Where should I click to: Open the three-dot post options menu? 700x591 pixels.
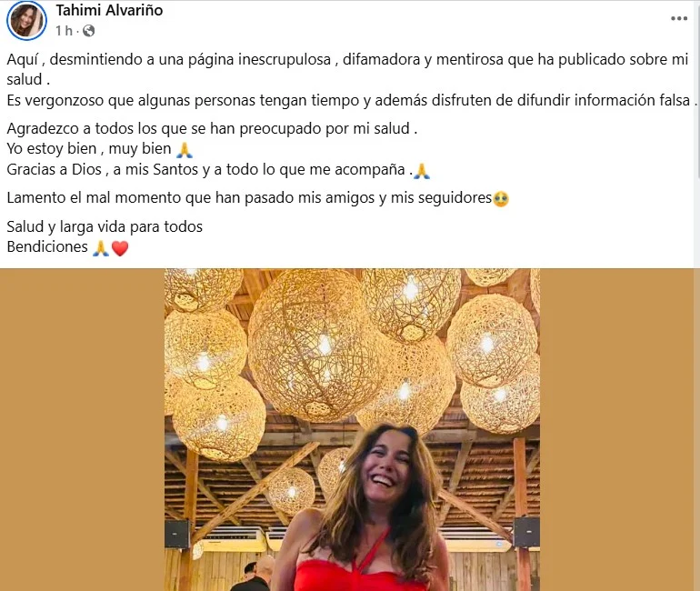[x=678, y=18]
